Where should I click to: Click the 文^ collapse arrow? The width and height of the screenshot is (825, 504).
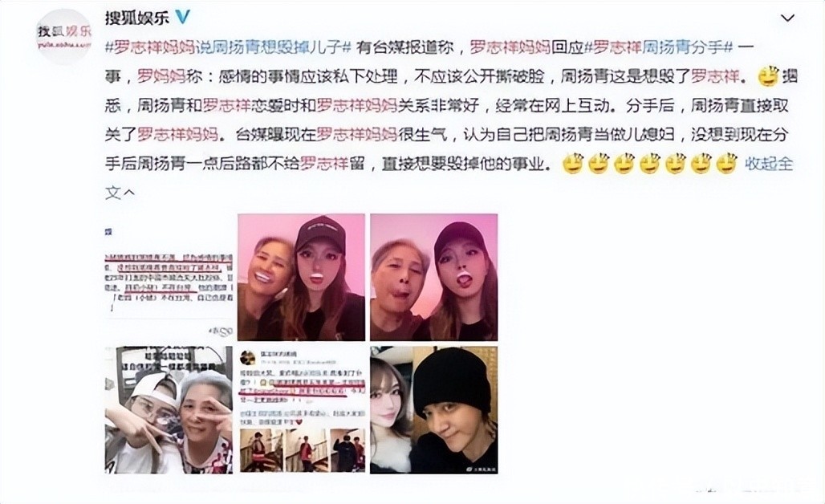tap(120, 193)
